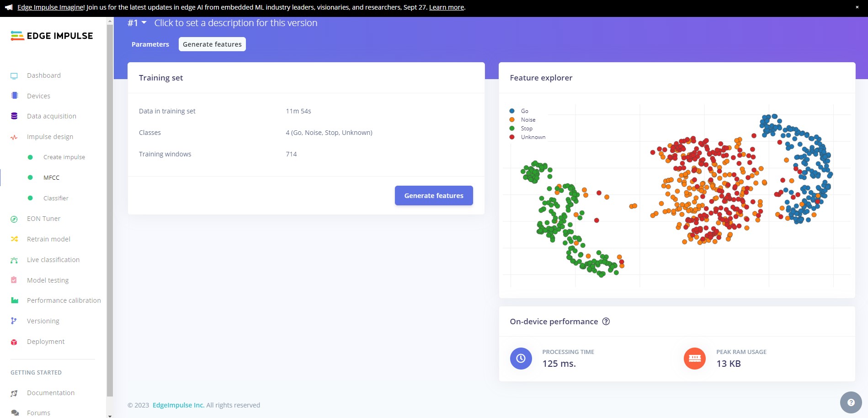The width and height of the screenshot is (868, 418).
Task: Click the green dot beside Create impulse
Action: [x=30, y=157]
